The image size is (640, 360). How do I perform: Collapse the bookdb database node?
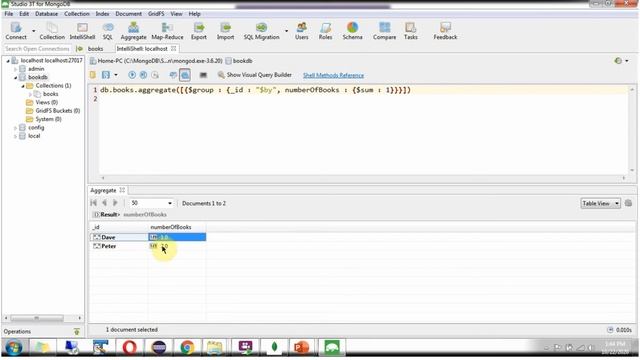click(16, 78)
